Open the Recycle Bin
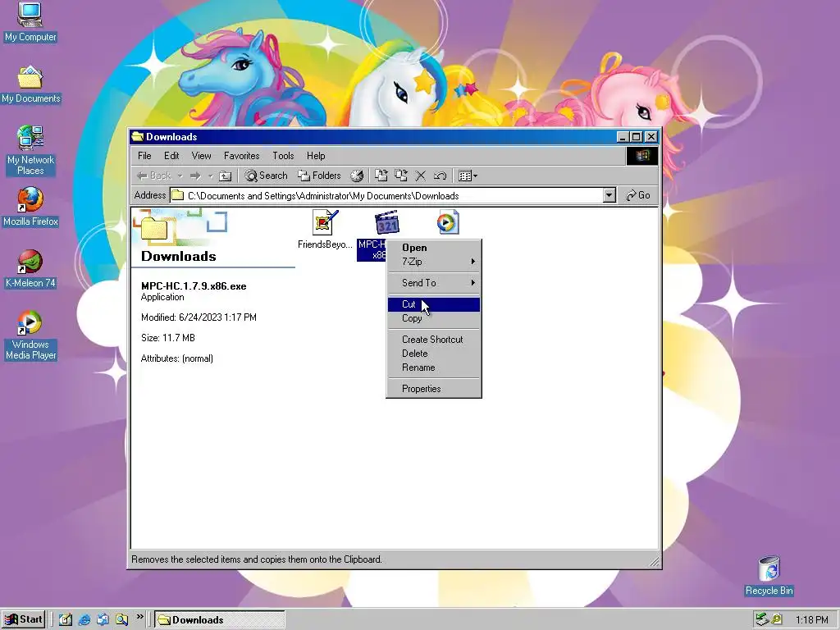840x630 pixels. (769, 577)
